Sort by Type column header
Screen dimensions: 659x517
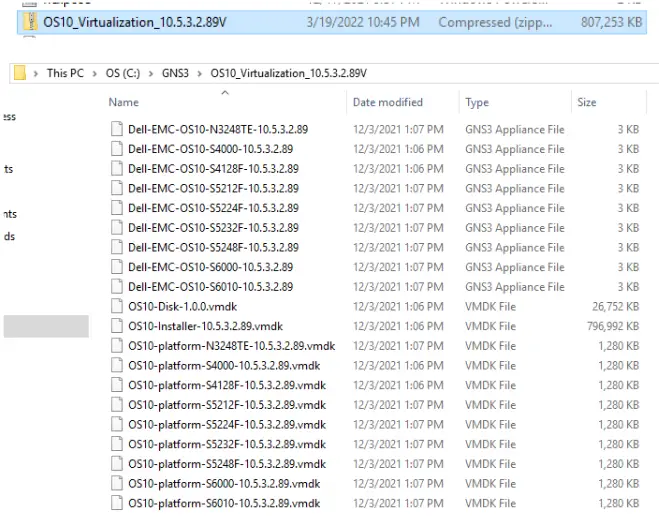click(x=477, y=102)
